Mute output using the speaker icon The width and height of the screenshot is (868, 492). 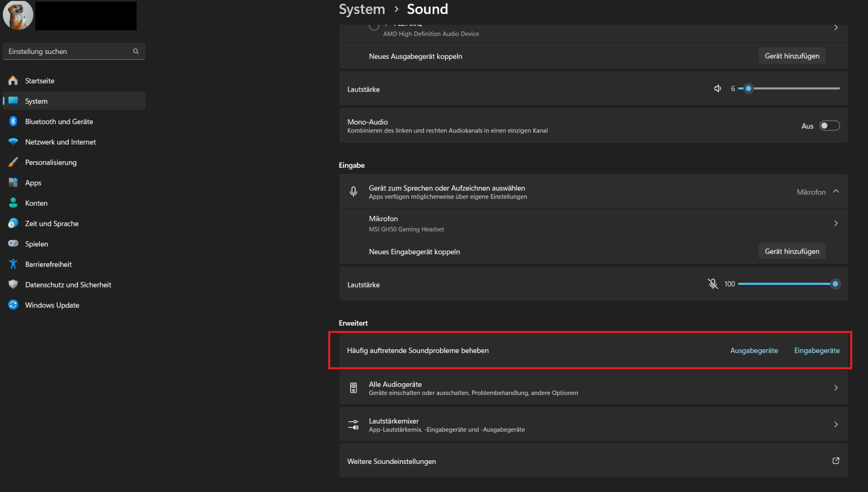(x=718, y=88)
